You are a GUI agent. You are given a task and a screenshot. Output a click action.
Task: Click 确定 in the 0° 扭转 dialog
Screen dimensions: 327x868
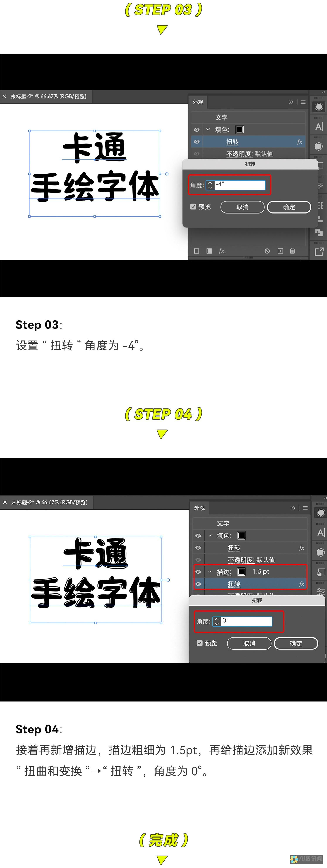(296, 644)
